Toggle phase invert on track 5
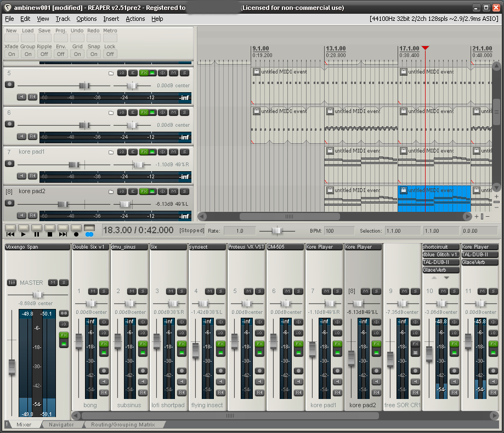This screenshot has width=504, height=433. point(163,73)
